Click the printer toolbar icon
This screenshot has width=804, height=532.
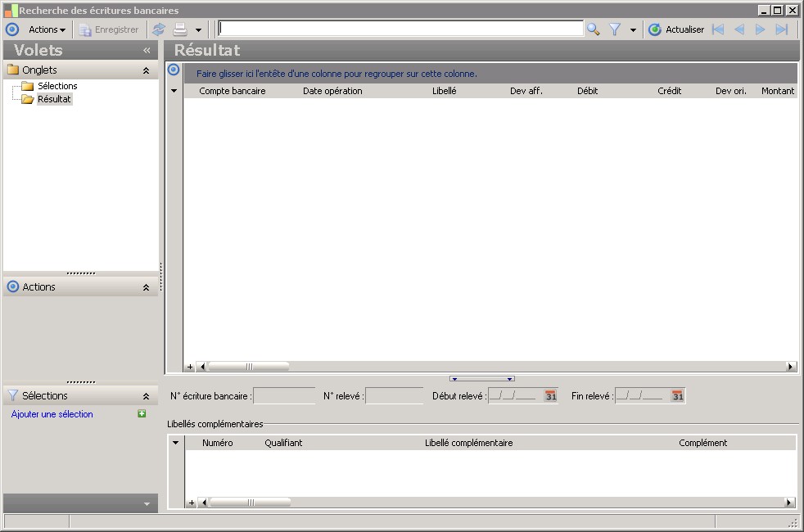(180, 29)
